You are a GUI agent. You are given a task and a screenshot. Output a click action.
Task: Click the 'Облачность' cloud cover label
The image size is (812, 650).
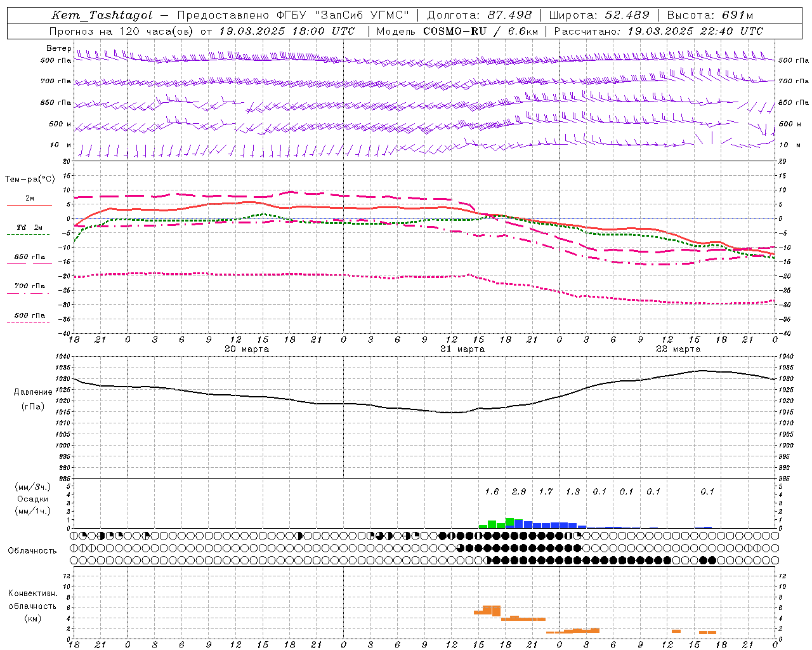pyautogui.click(x=32, y=551)
